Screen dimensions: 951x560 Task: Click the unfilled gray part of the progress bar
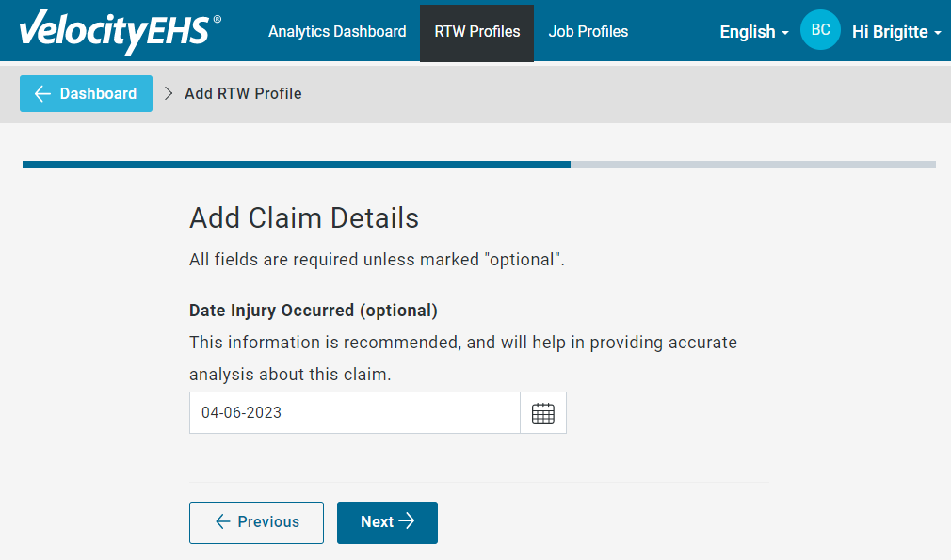(x=753, y=165)
